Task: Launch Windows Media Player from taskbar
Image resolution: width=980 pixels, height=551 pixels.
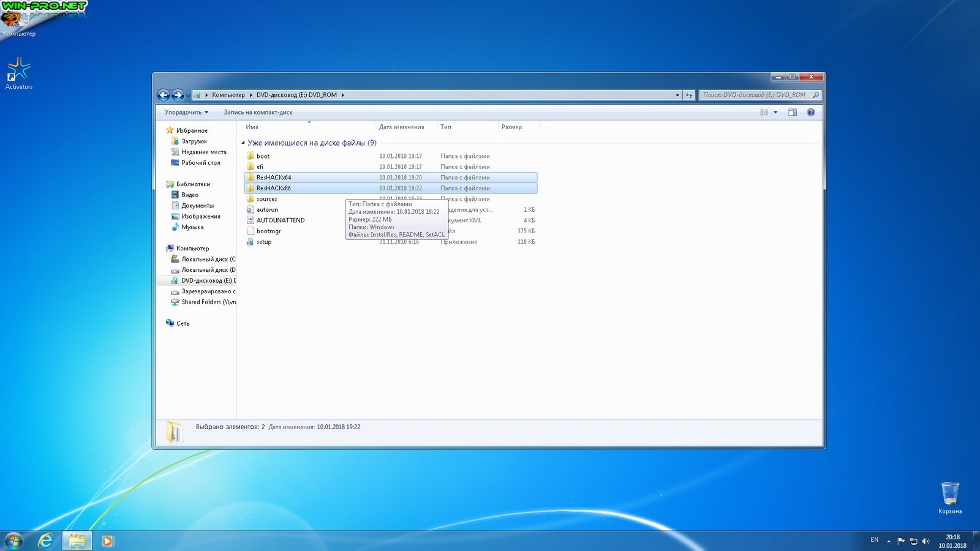Action: pyautogui.click(x=107, y=541)
